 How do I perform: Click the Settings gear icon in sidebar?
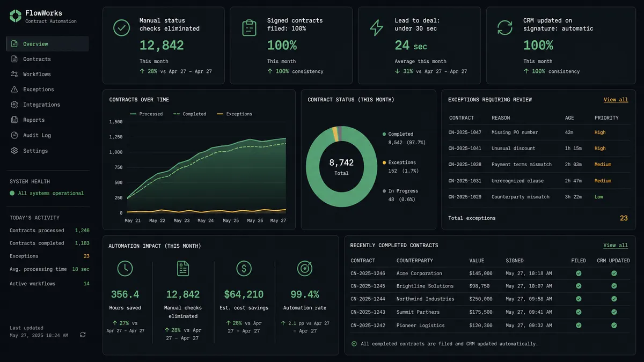pos(14,151)
